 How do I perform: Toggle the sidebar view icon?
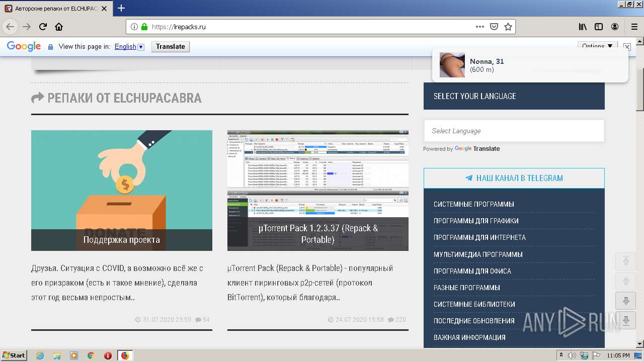point(599,27)
